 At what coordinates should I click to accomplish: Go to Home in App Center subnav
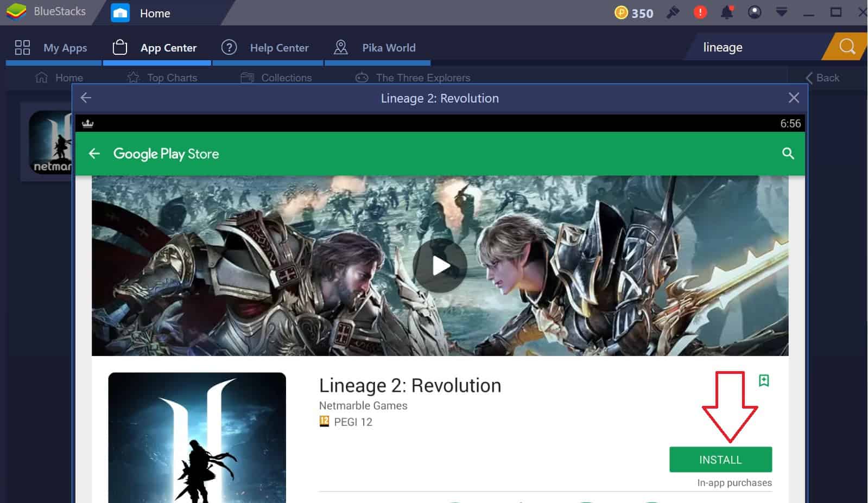[59, 78]
